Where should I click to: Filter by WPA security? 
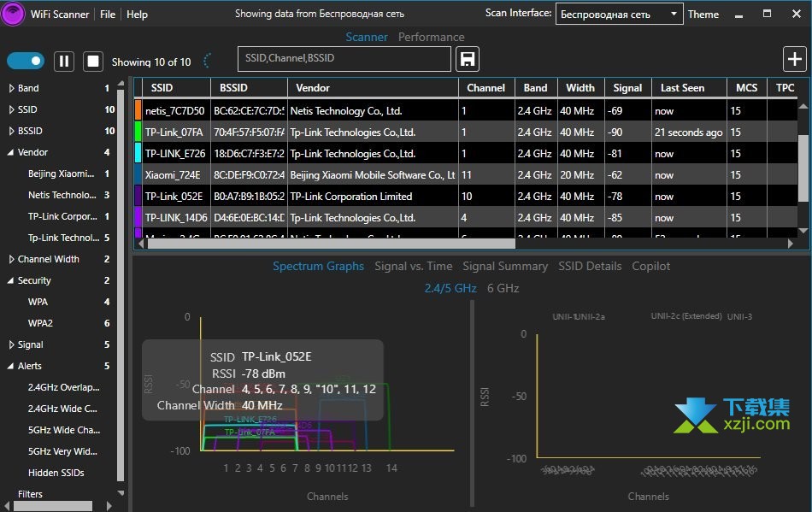point(38,302)
